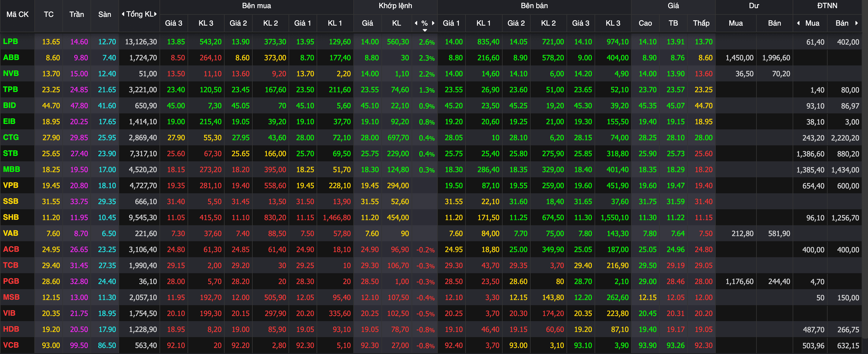Image resolution: width=868 pixels, height=354 pixels.
Task: Click the TB price column header
Action: (x=673, y=23)
